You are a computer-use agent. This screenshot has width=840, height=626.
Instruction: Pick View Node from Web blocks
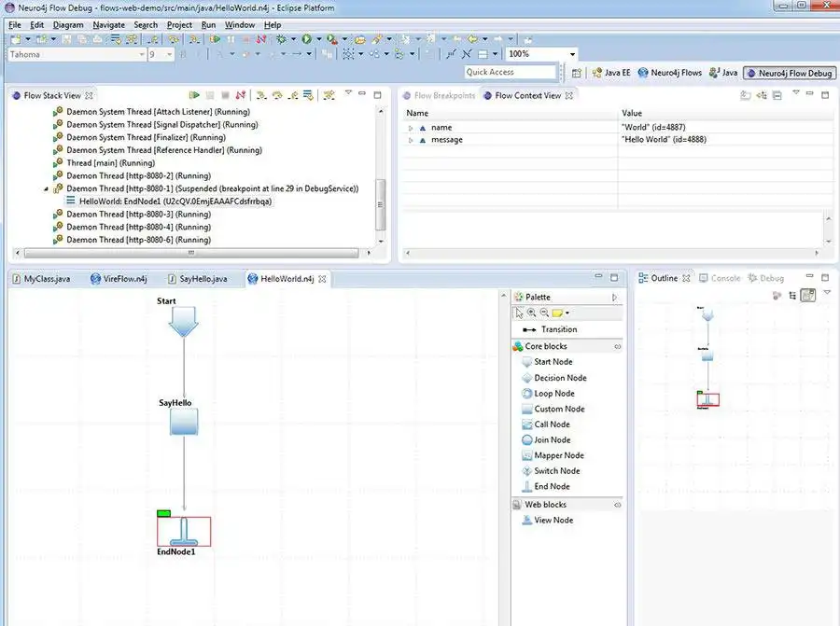pyautogui.click(x=548, y=520)
